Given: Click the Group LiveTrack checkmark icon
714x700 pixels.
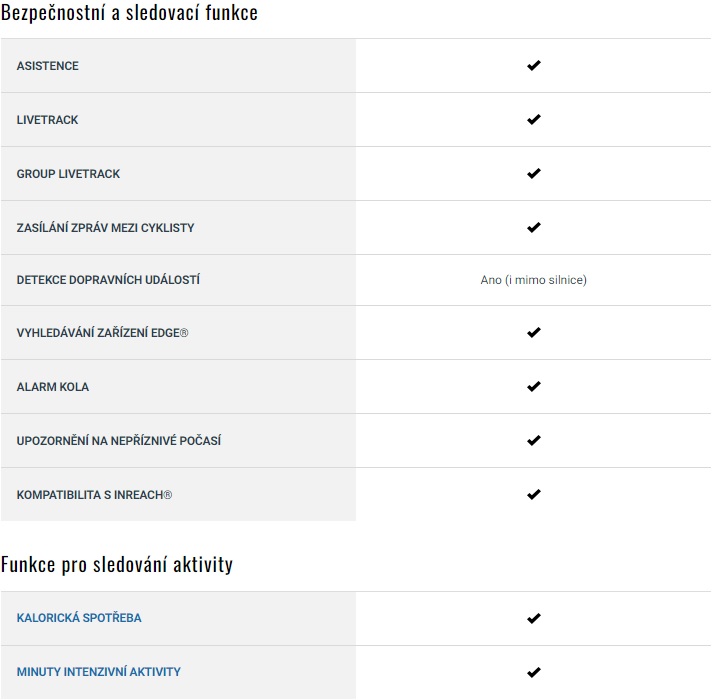Looking at the screenshot, I should (533, 174).
